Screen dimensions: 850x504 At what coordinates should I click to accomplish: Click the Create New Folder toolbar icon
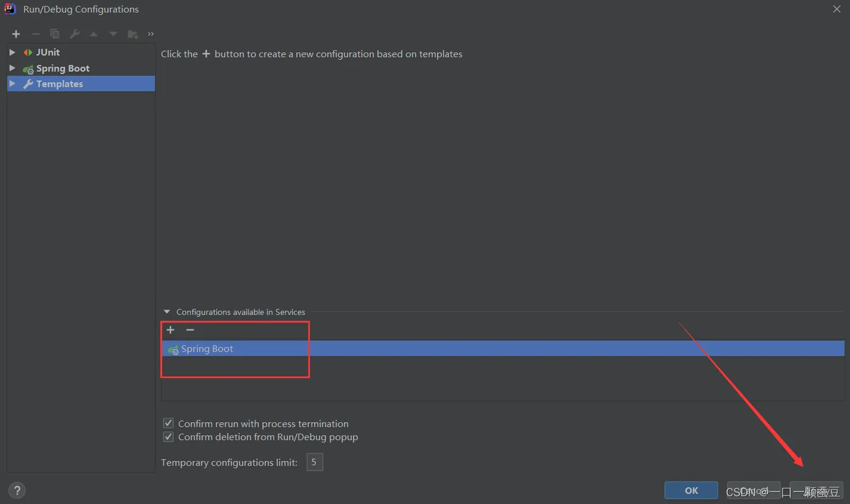click(x=133, y=34)
